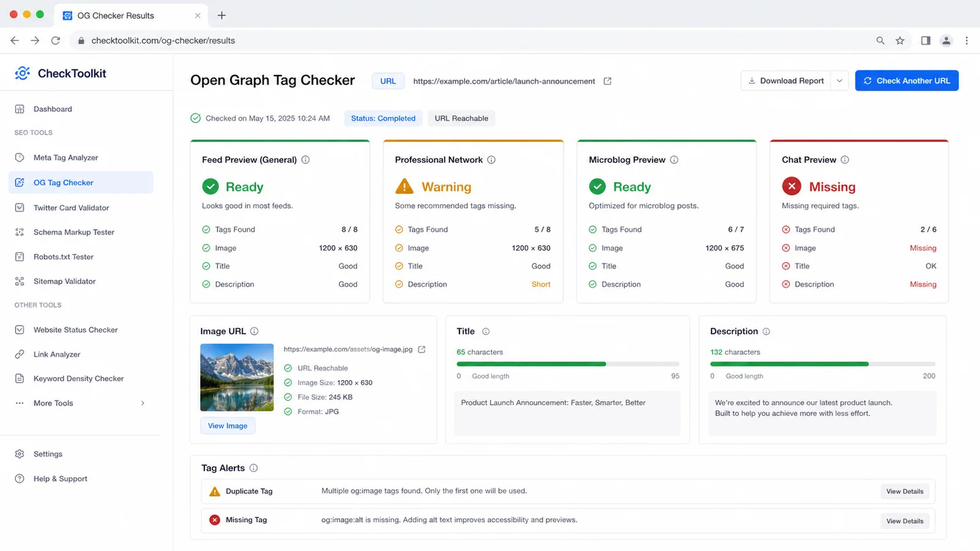Open Robots.txt Tester
Image resolution: width=980 pixels, height=551 pixels.
click(x=63, y=257)
